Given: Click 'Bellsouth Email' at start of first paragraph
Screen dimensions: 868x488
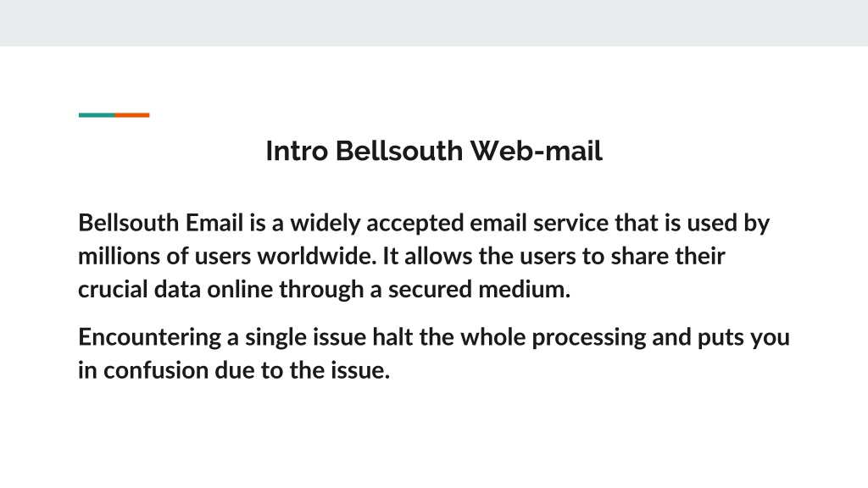Looking at the screenshot, I should [x=160, y=223].
